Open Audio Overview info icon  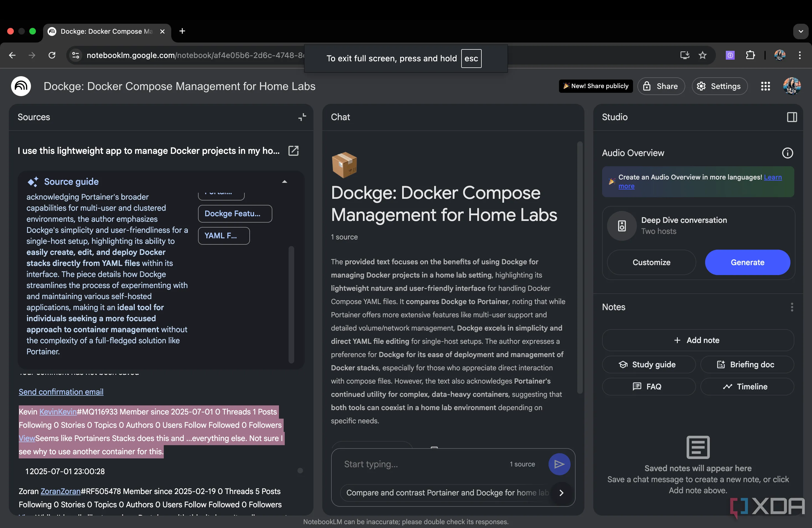[787, 153]
